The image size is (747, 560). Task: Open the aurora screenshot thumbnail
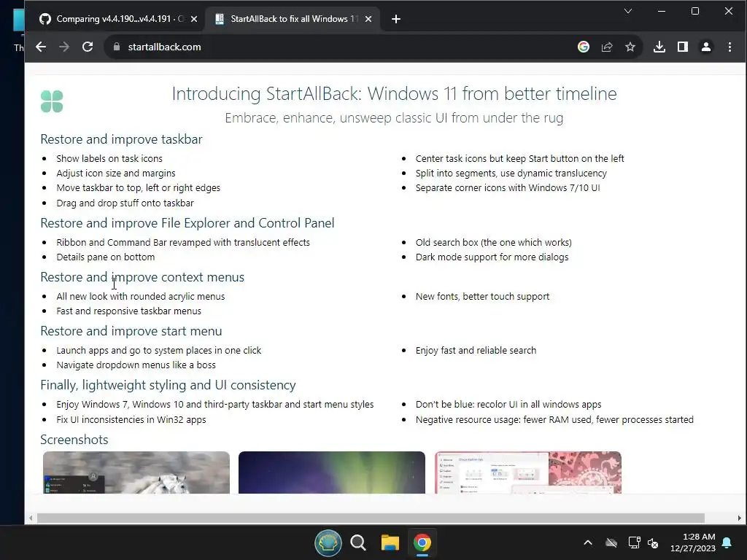(x=332, y=472)
